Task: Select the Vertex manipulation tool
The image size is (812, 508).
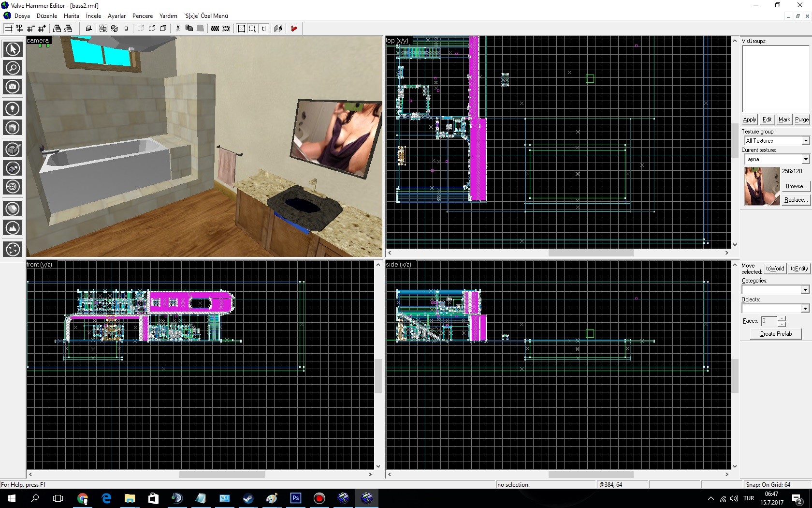Action: coord(13,227)
